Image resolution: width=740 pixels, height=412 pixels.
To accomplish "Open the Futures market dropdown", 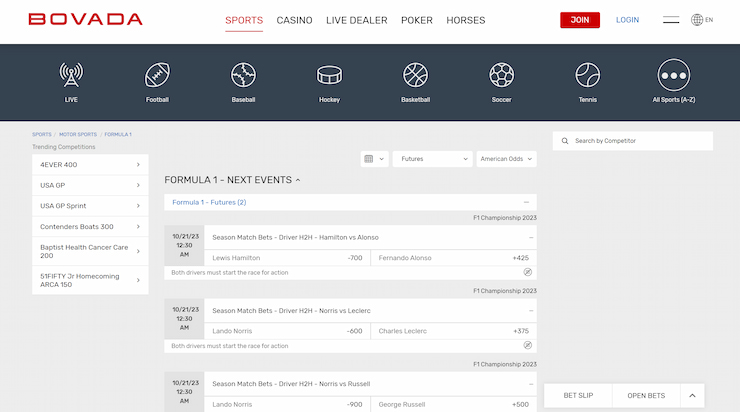I will [x=432, y=159].
